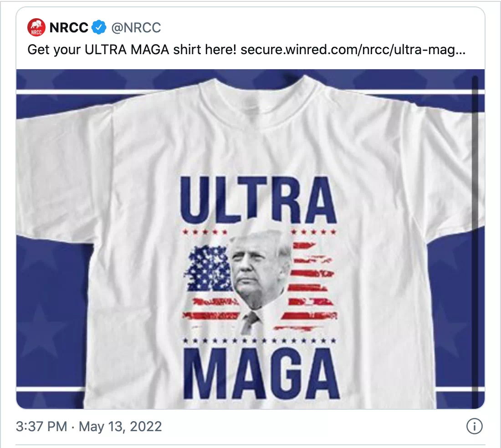The height and width of the screenshot is (448, 501).
Task: Click the shirt's left sleeve
Action: click(x=59, y=182)
